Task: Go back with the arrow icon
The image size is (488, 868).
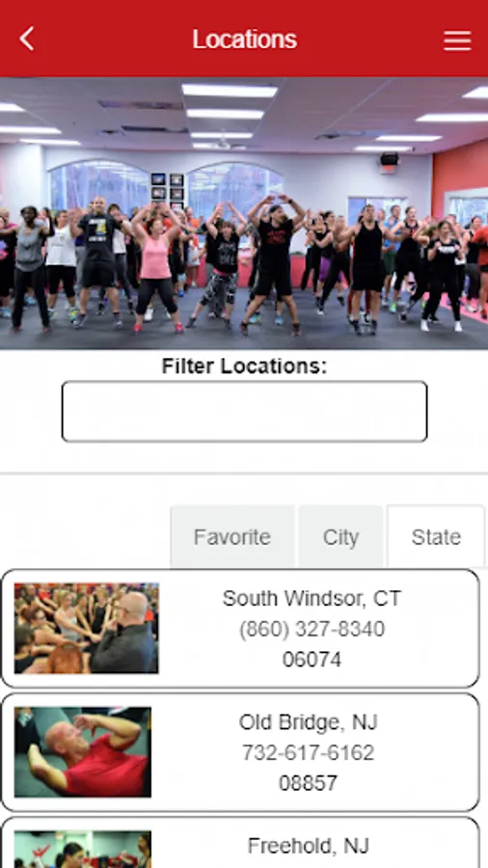Action: point(27,40)
